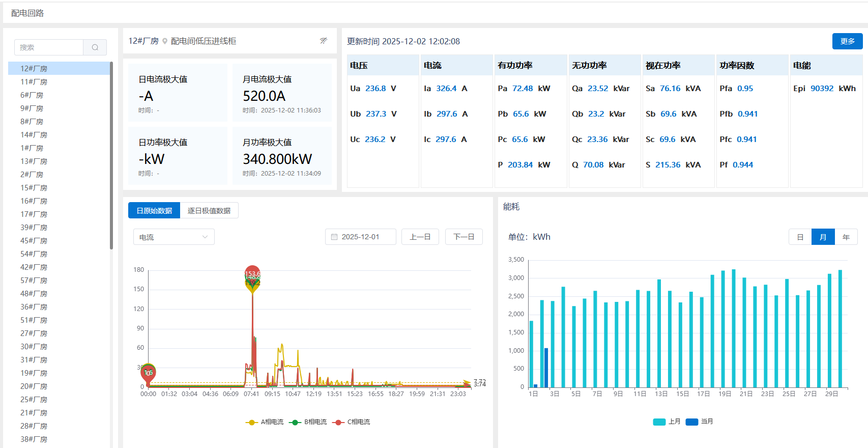Viewport: 868px width, 448px height.
Task: Switch energy view to 年
Action: pos(846,237)
